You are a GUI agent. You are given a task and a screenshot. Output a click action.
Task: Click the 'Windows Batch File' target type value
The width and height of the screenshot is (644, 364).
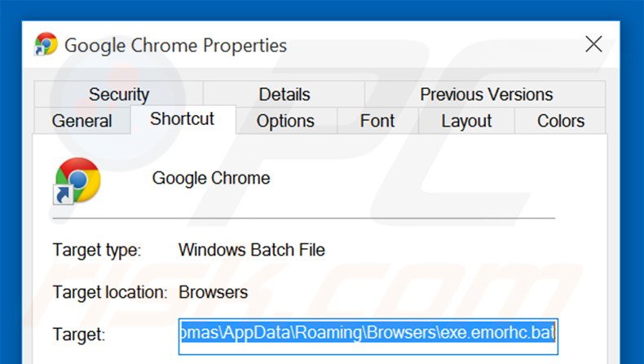click(251, 250)
